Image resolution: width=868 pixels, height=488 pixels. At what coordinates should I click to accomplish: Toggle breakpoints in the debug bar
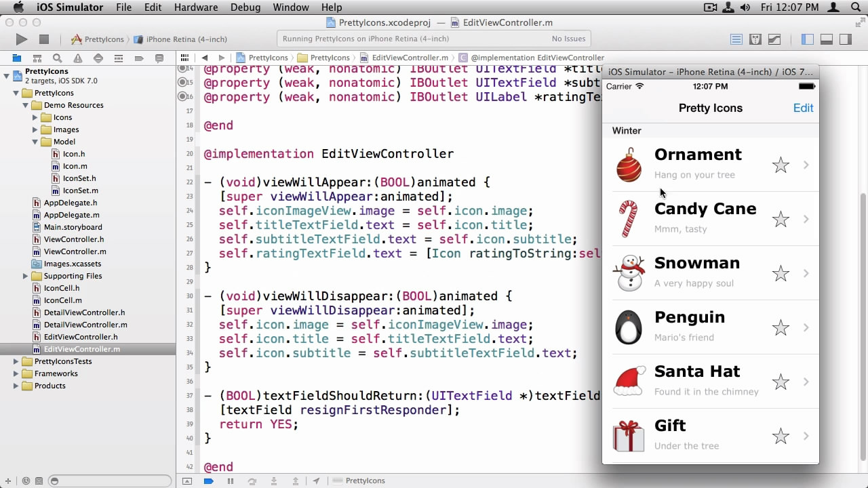[x=209, y=481]
